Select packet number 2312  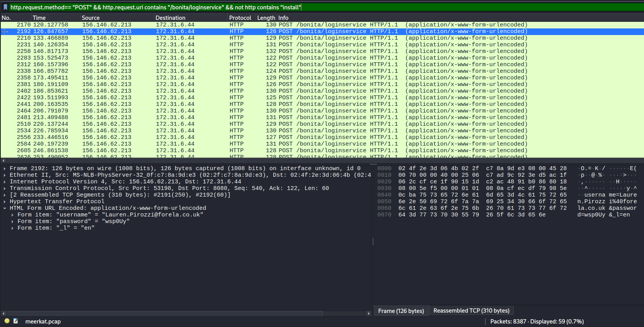322,65
